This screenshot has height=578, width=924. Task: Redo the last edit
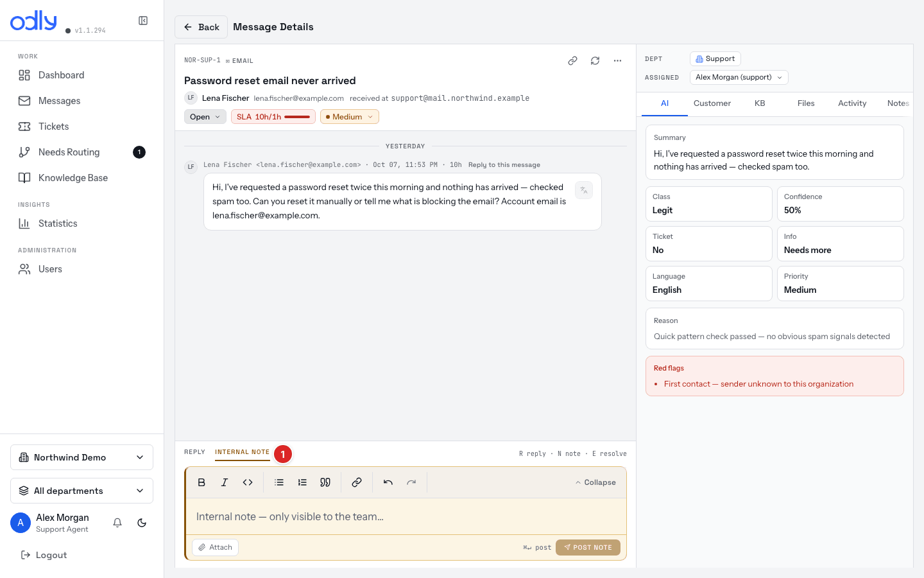pyautogui.click(x=411, y=482)
